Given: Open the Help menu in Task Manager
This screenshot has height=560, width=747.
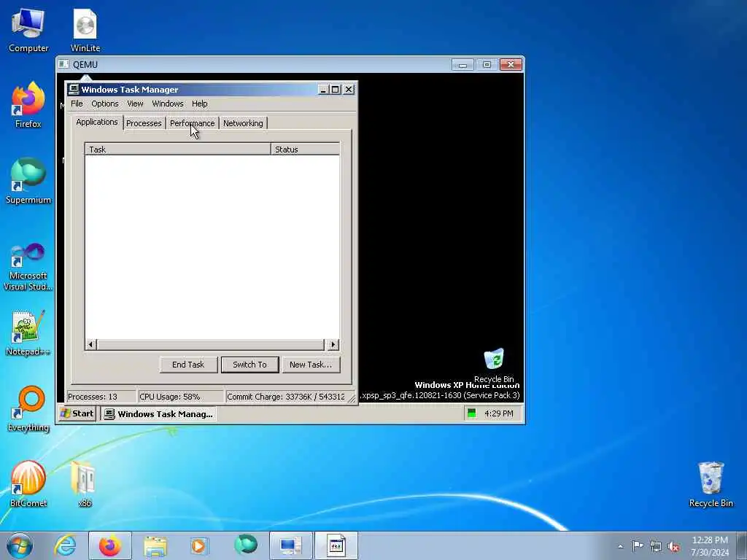Looking at the screenshot, I should [x=200, y=104].
